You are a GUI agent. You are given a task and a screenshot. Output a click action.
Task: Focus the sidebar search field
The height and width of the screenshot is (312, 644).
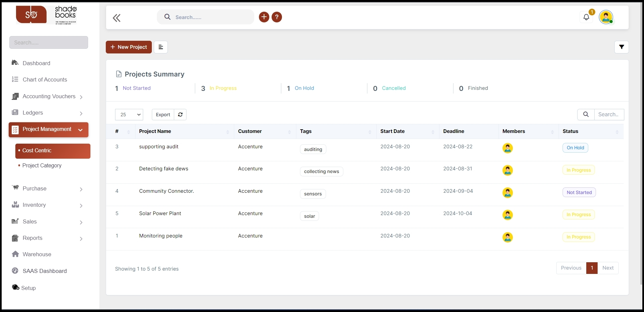[x=49, y=42]
